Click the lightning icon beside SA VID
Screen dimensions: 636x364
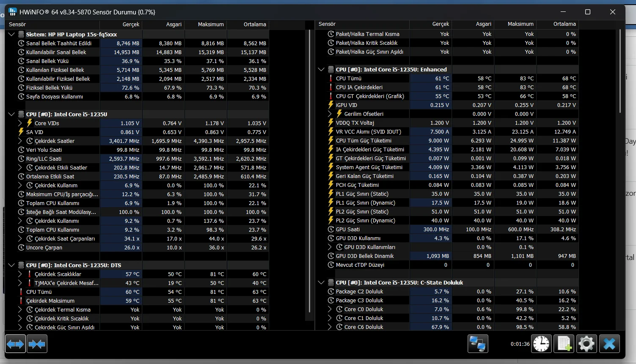(x=21, y=132)
